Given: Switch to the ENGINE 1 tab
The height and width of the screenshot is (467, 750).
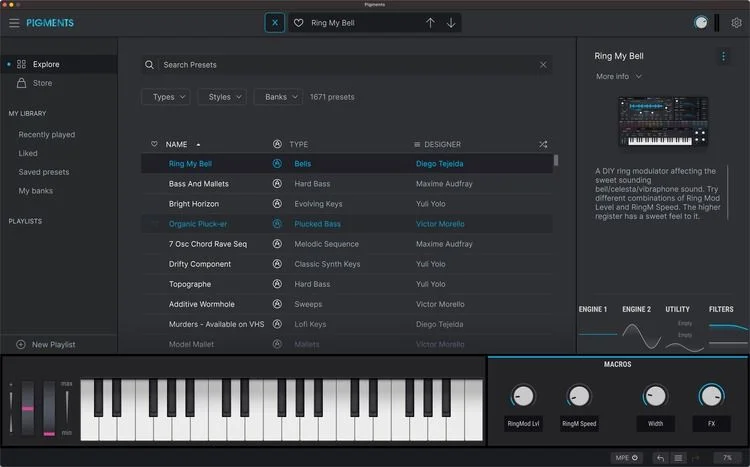Looking at the screenshot, I should tap(593, 309).
